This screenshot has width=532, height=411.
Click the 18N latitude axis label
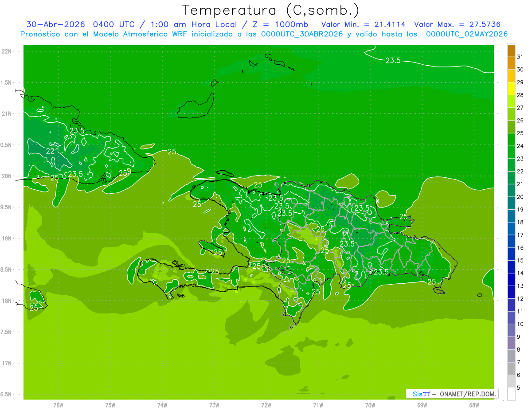[x=7, y=301]
